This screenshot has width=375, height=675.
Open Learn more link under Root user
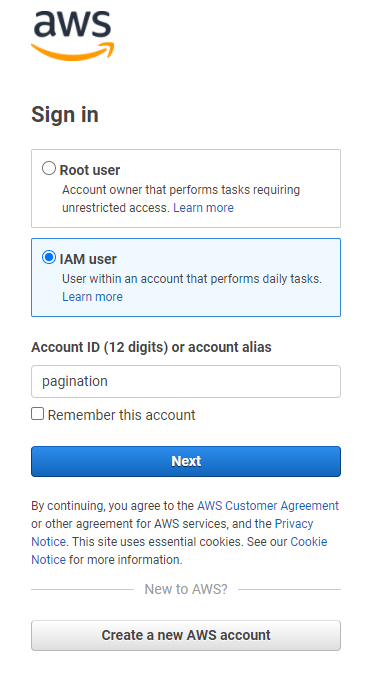[x=203, y=208]
